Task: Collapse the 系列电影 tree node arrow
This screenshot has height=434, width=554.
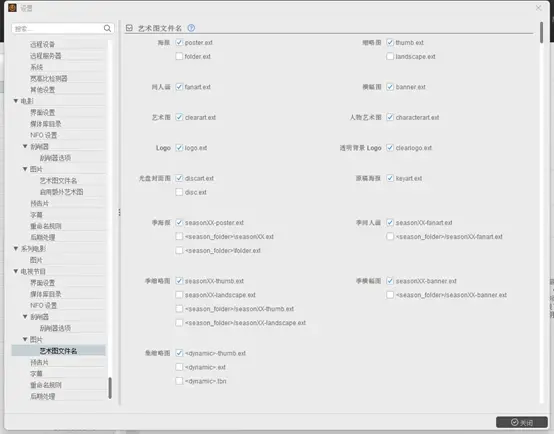Action: coord(16,248)
